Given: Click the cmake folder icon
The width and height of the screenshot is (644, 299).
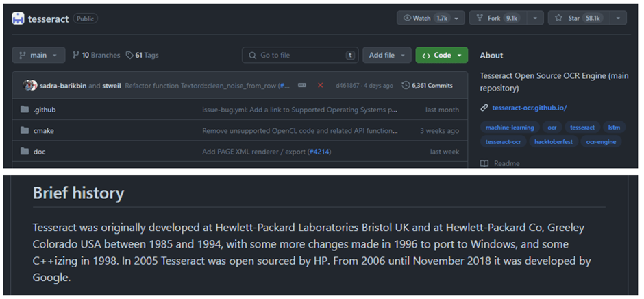Looking at the screenshot, I should click(25, 131).
